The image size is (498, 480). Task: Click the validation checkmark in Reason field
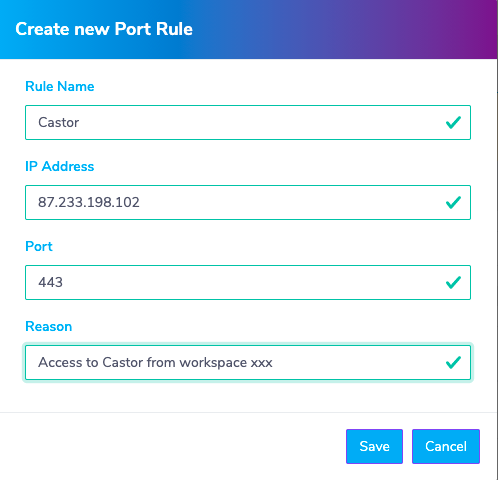[x=453, y=362]
